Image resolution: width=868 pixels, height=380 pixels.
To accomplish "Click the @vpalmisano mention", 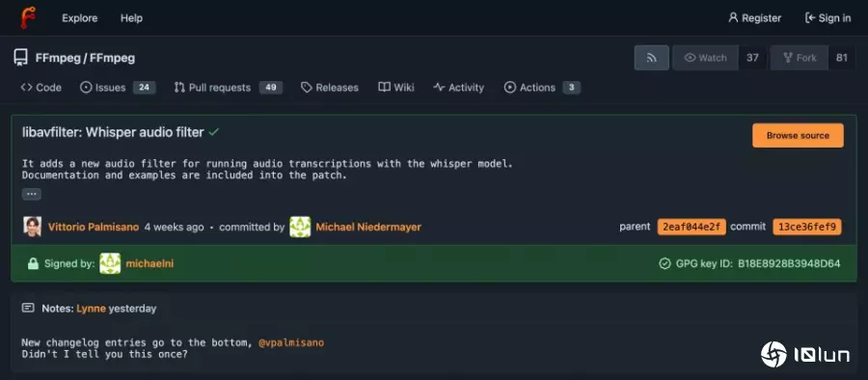I will [x=291, y=343].
